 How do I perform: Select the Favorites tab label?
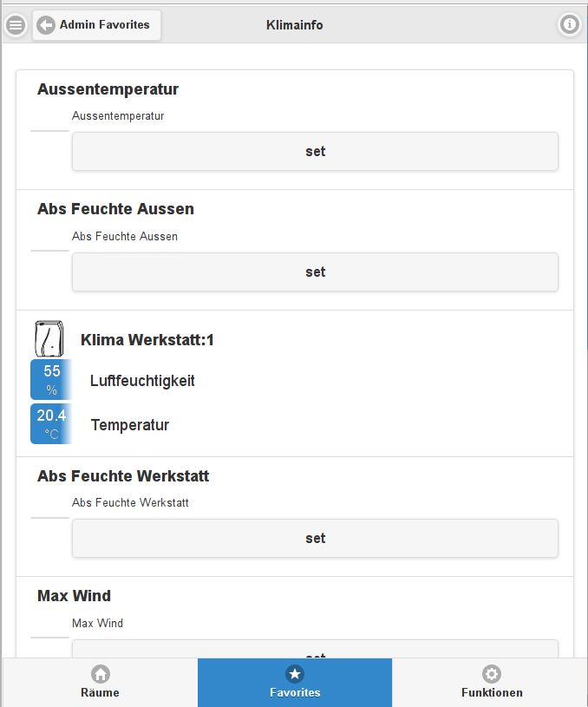click(x=295, y=692)
